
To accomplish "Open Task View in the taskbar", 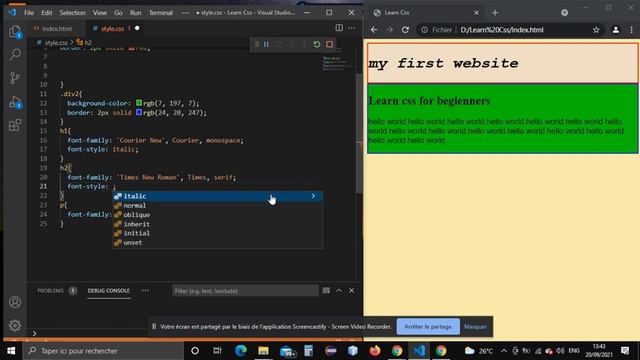I will (217, 351).
